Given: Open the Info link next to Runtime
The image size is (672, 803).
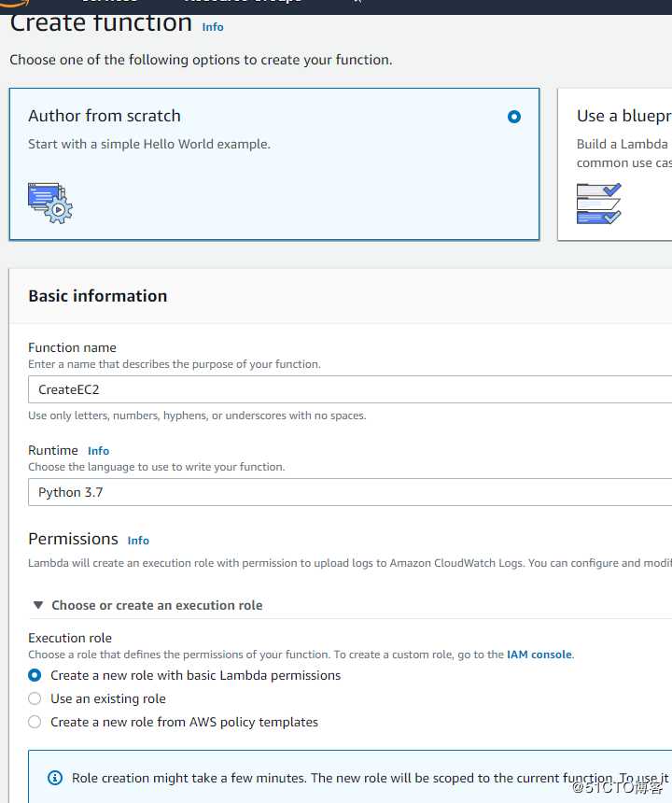Looking at the screenshot, I should click(x=98, y=451).
